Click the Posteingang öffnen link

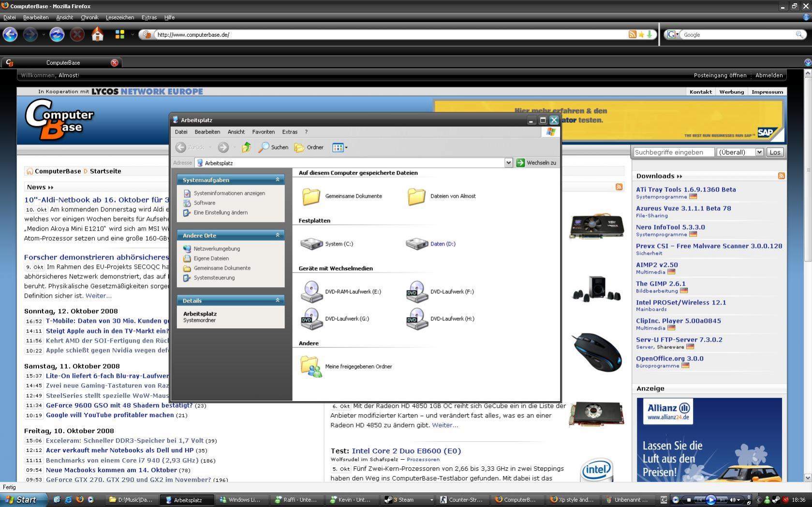pyautogui.click(x=720, y=75)
